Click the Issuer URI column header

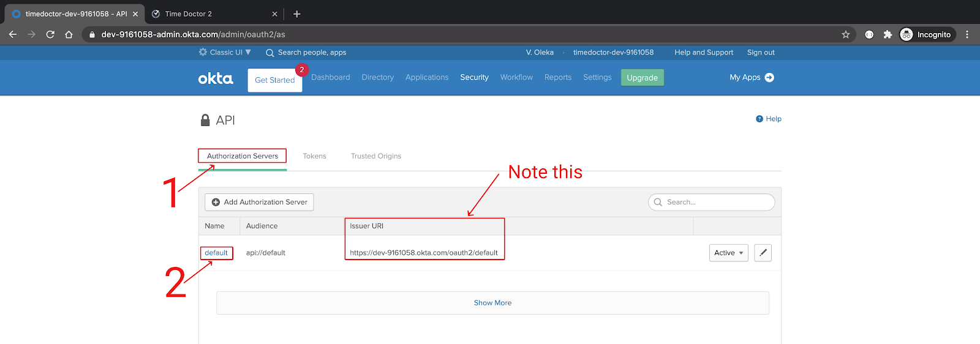coord(367,226)
